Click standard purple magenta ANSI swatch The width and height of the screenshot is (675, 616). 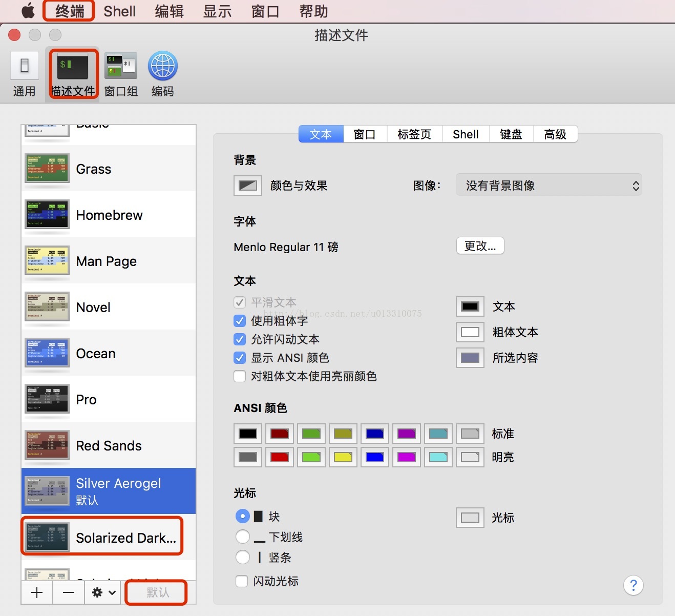coord(407,434)
